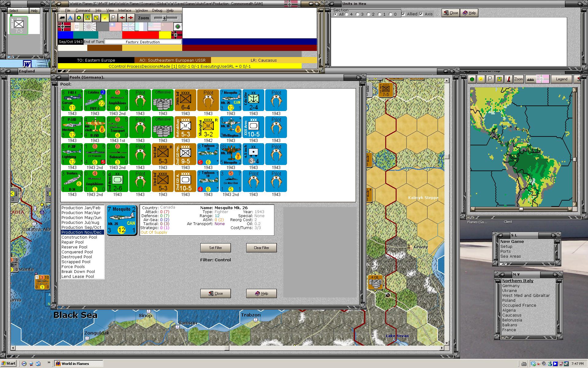Select the German flag in country row
This screenshot has height=368, width=588.
pyautogui.click(x=64, y=27)
